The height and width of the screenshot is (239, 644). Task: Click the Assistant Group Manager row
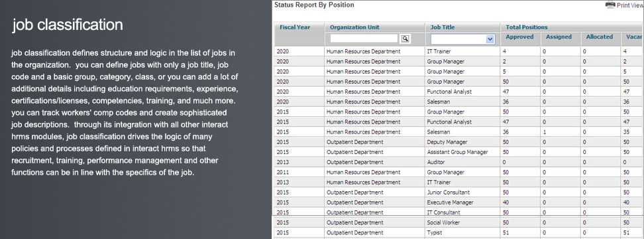click(x=458, y=152)
